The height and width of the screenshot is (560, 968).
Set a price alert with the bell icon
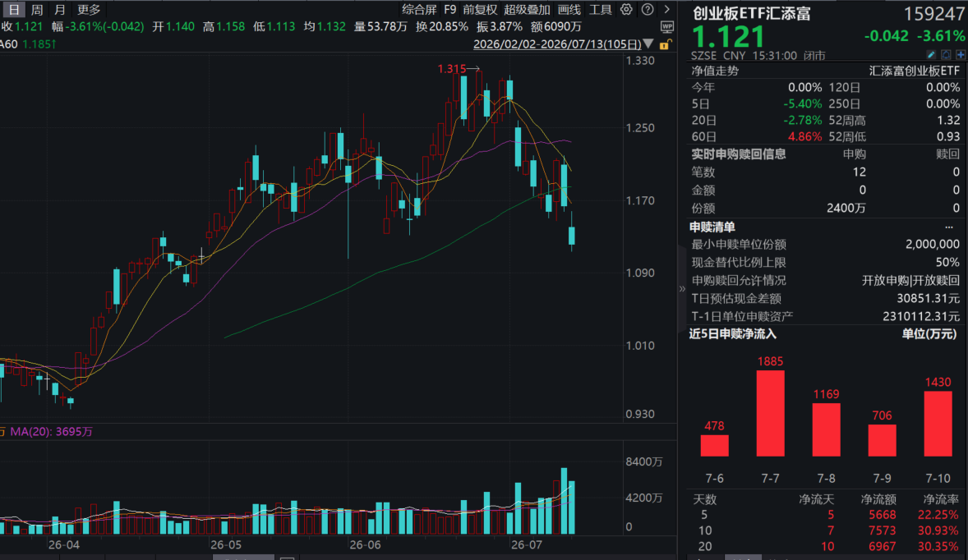click(x=946, y=55)
